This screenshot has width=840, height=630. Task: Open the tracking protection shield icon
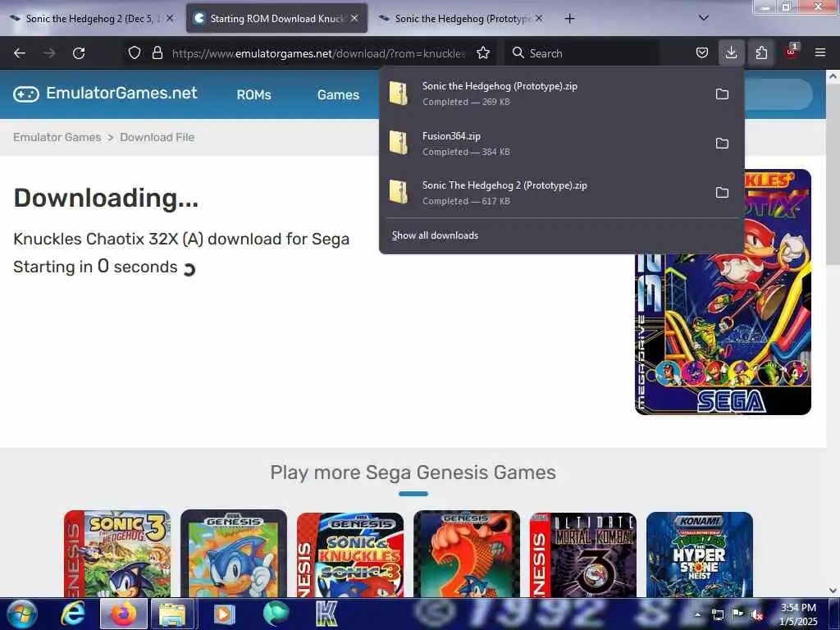[135, 52]
